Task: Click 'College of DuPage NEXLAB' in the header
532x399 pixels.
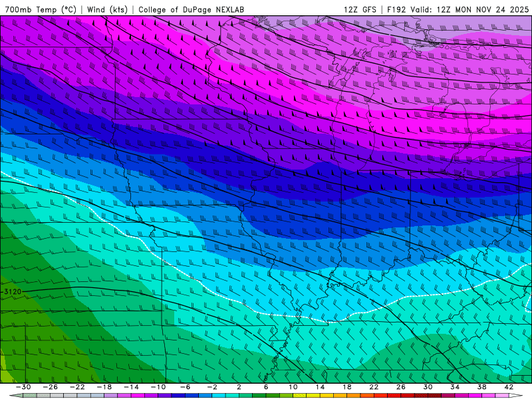Action: (x=191, y=9)
